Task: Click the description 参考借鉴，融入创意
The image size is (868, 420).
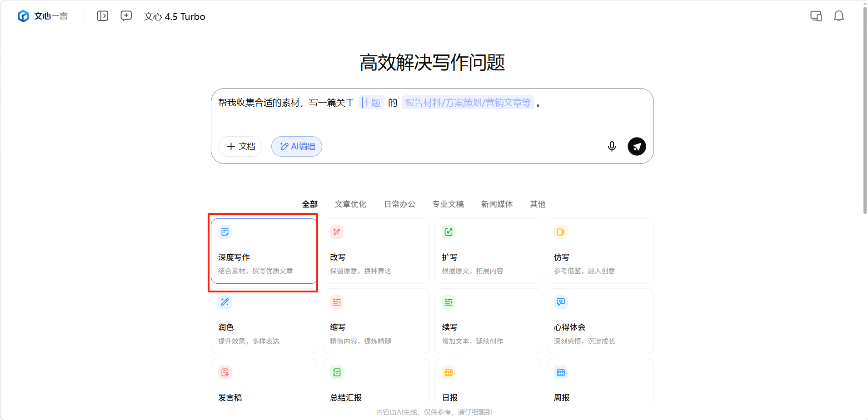Action: tap(584, 271)
